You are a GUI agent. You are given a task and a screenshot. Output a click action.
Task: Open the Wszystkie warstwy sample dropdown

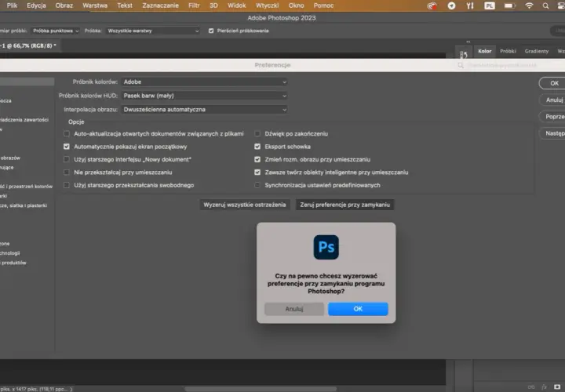(x=153, y=31)
